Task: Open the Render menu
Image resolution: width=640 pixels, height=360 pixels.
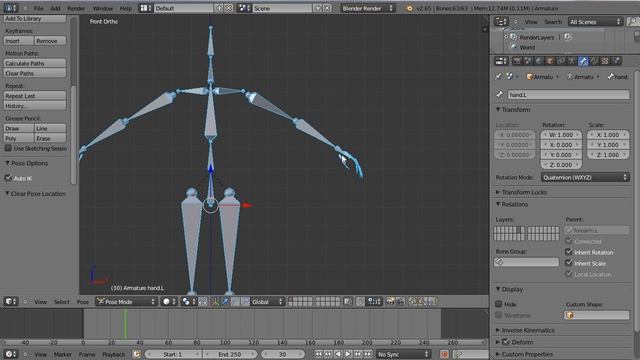Action: tap(76, 8)
